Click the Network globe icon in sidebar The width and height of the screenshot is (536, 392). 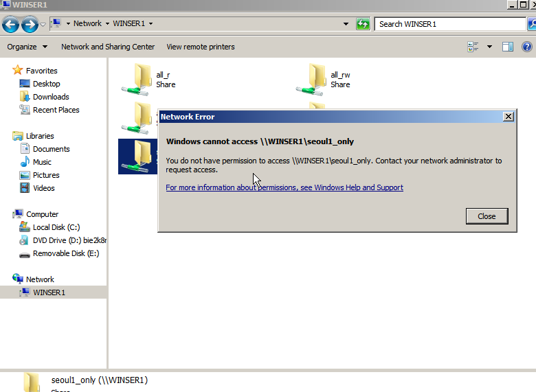point(18,279)
